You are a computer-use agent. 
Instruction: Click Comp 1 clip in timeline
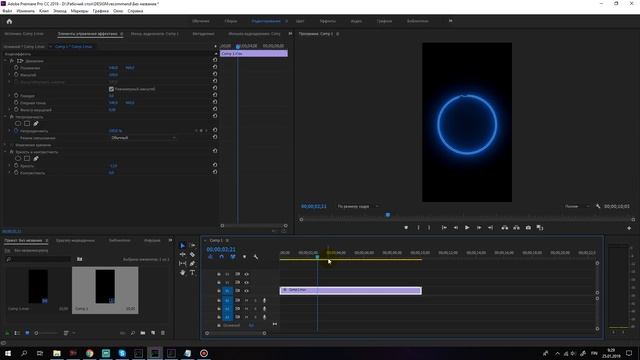[351, 290]
